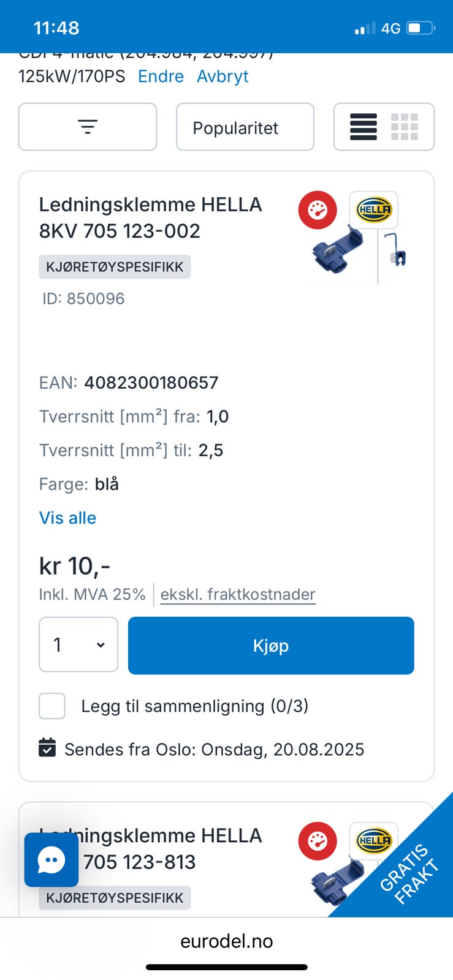The height and width of the screenshot is (980, 453).
Task: Tap the eurodel.no address bar
Action: pos(226,941)
